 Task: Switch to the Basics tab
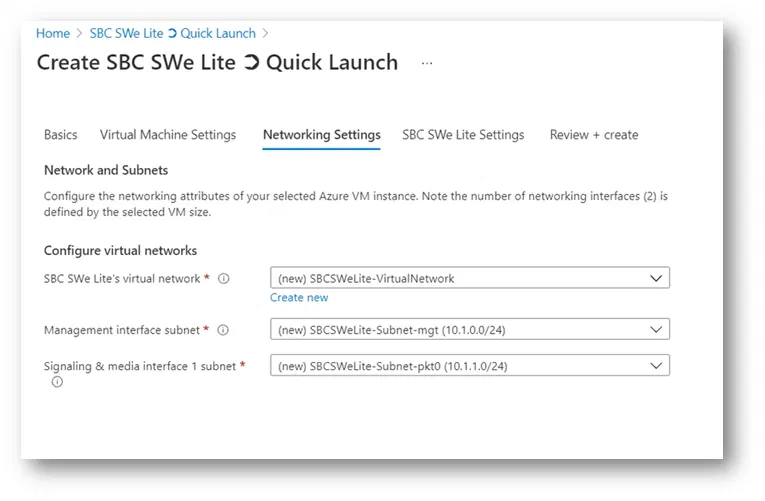coord(61,135)
